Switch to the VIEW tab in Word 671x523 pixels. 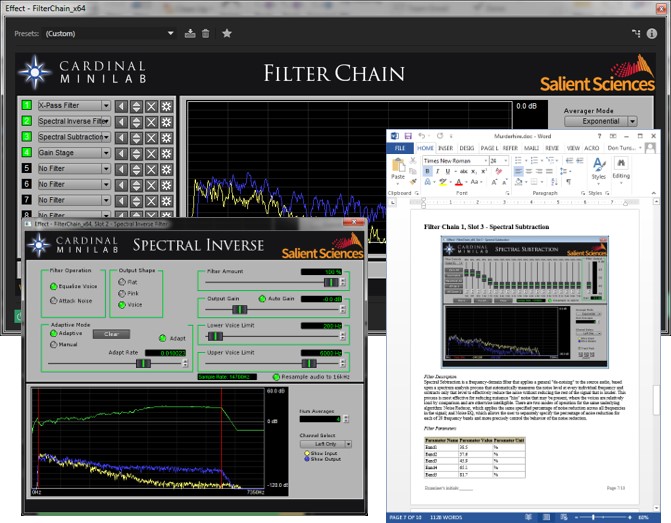[x=573, y=148]
